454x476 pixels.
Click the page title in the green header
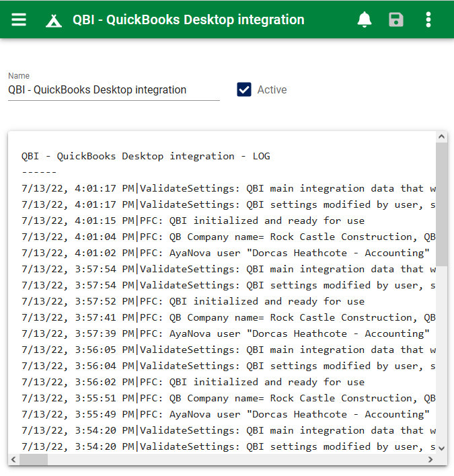[x=188, y=19]
